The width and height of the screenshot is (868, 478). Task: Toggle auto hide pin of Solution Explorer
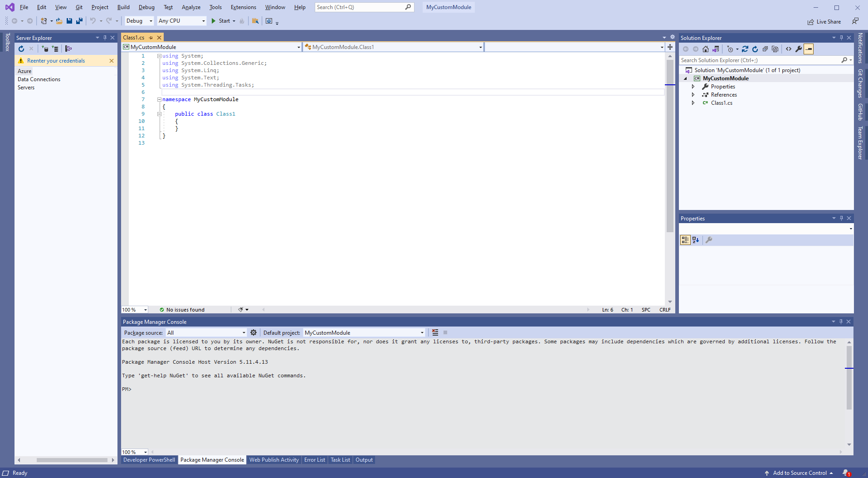pos(841,38)
